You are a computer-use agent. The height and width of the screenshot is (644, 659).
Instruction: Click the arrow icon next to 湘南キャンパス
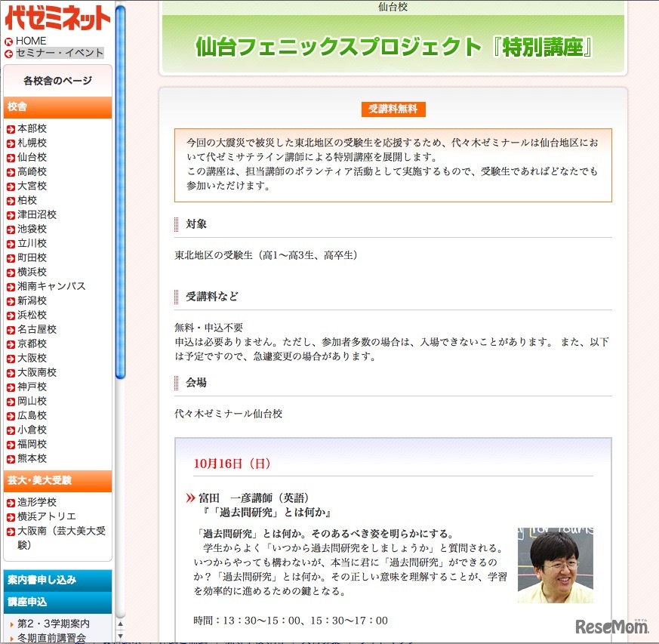[x=11, y=287]
